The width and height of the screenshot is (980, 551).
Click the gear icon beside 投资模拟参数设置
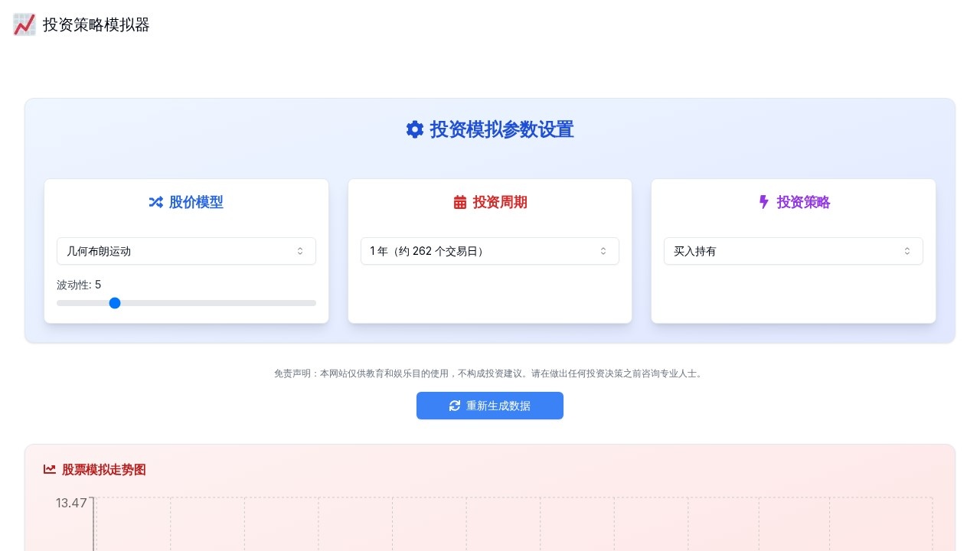(x=414, y=129)
